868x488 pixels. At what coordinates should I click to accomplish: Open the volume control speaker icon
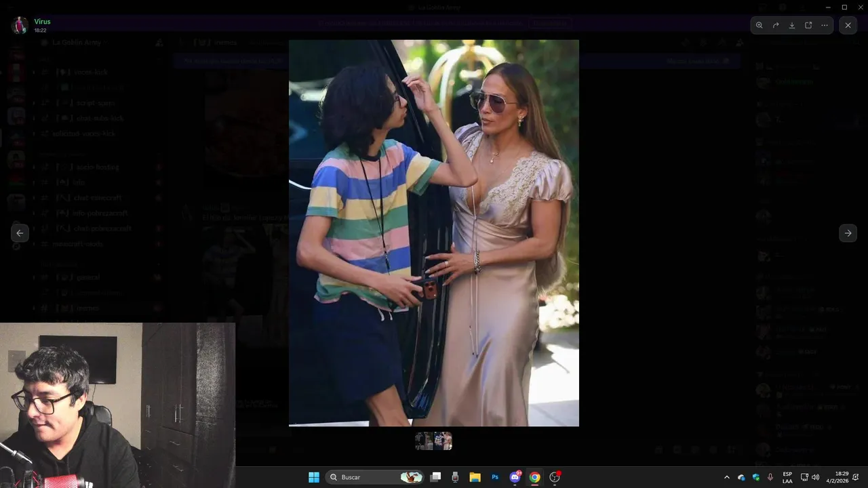[x=815, y=477]
